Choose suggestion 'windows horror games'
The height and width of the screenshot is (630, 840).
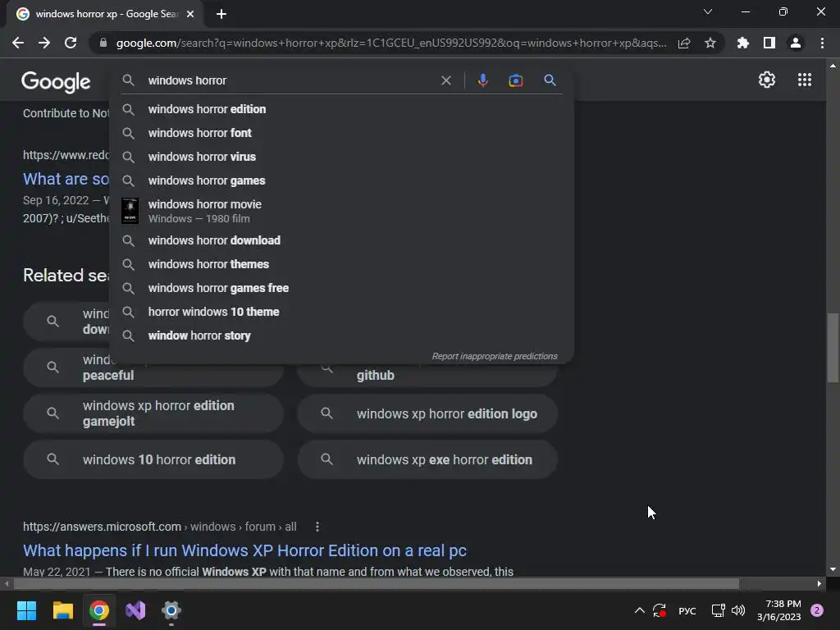pyautogui.click(x=341, y=180)
